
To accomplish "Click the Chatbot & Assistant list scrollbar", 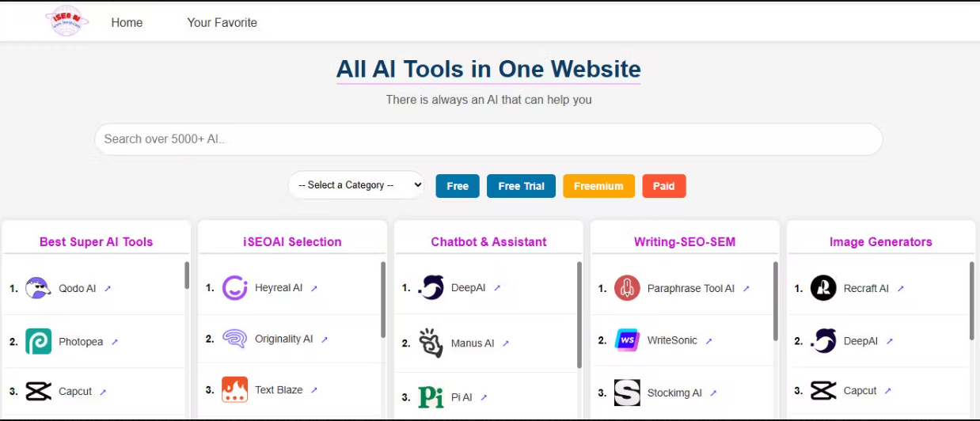I will click(579, 314).
